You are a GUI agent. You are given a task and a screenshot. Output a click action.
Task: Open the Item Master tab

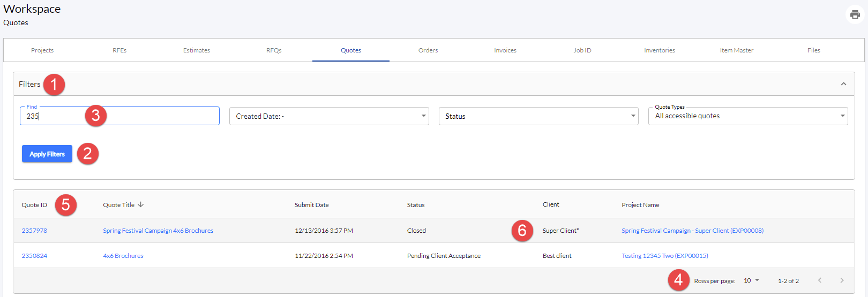pos(737,50)
